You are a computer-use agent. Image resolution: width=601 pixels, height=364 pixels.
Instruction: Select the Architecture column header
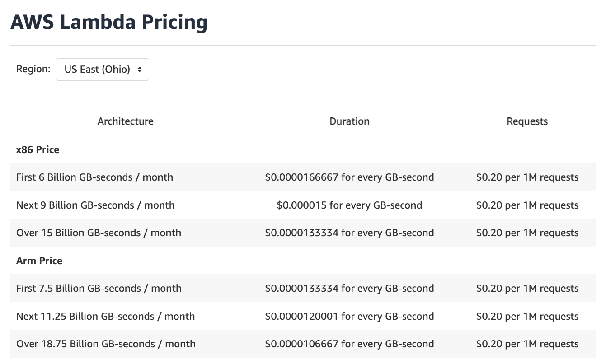click(x=125, y=121)
